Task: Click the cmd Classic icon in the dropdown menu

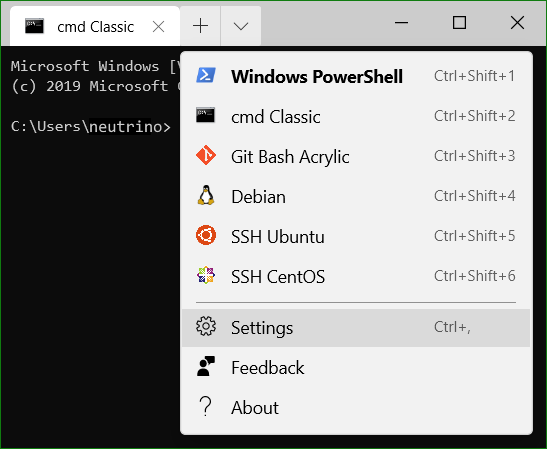Action: [x=205, y=115]
